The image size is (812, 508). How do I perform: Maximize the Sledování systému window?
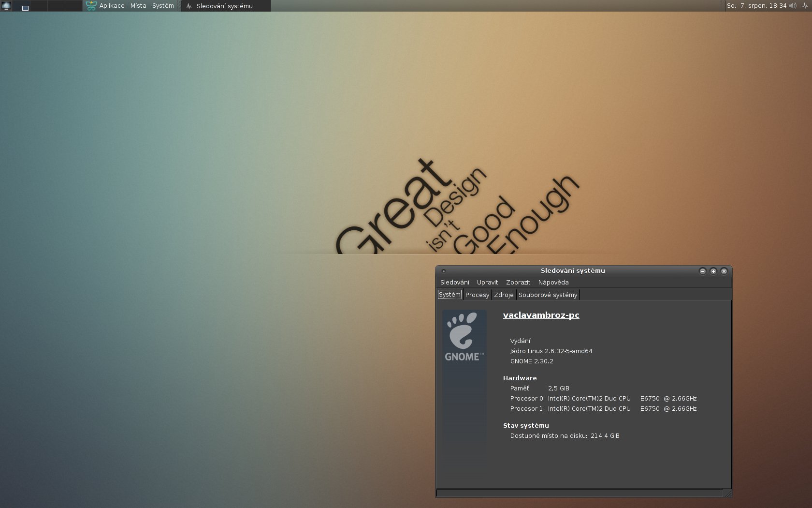(713, 271)
